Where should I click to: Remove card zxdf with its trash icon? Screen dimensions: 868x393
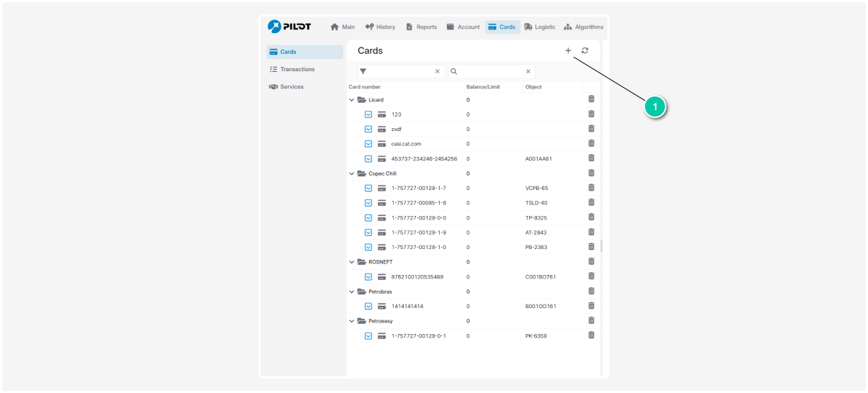click(591, 129)
